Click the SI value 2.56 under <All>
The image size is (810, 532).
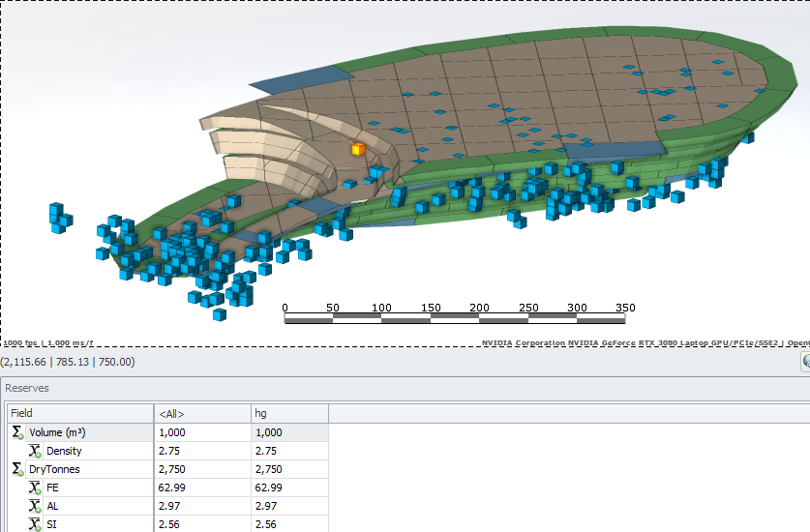[x=169, y=524]
